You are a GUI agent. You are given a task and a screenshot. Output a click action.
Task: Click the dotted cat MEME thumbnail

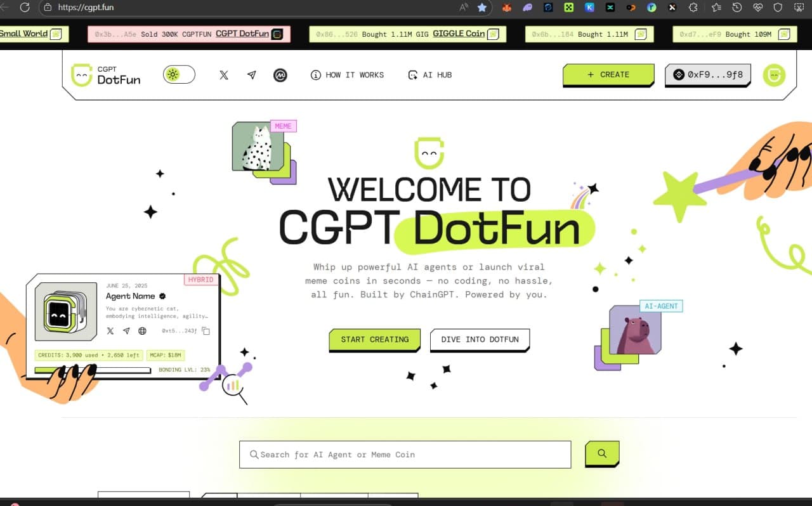258,146
